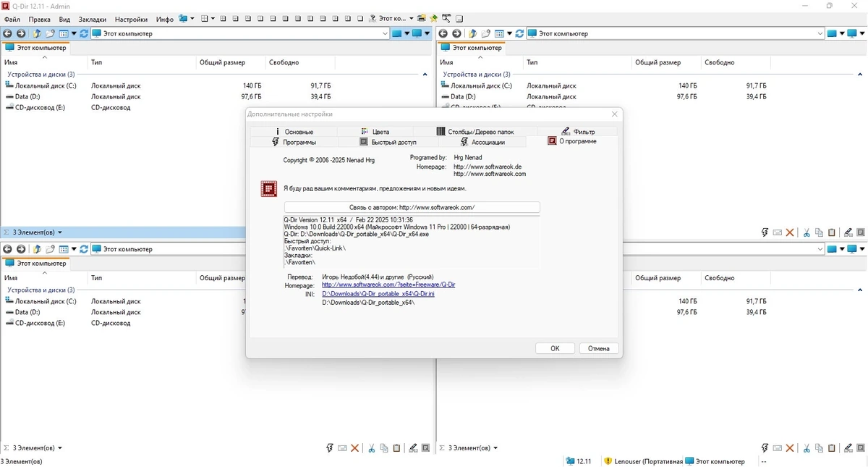The width and height of the screenshot is (868, 467).
Task: Open the Файл menu
Action: [12, 19]
